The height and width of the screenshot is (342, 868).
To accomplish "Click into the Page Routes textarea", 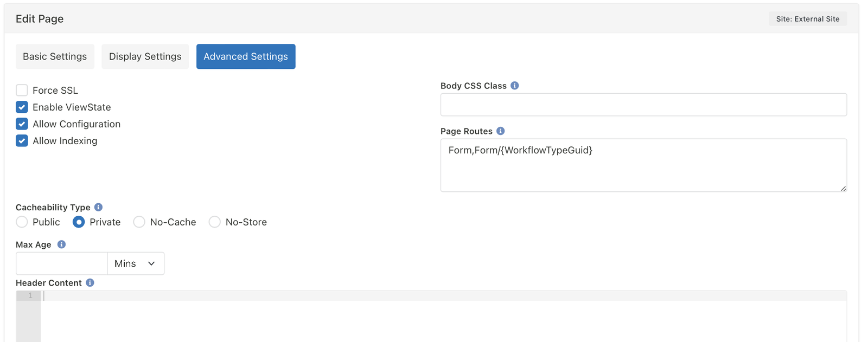I will pos(643,165).
